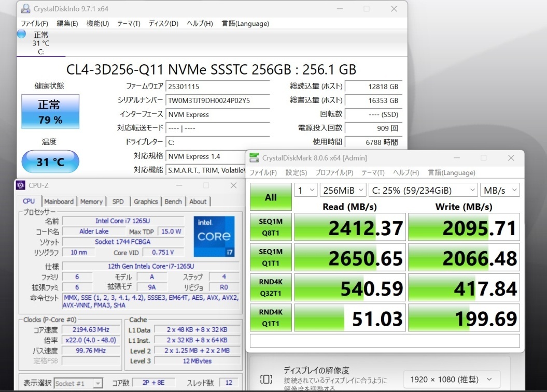Viewport: 547px width, 392px height.
Task: Start the RND4K Q1T1 benchmark
Action: click(x=270, y=317)
